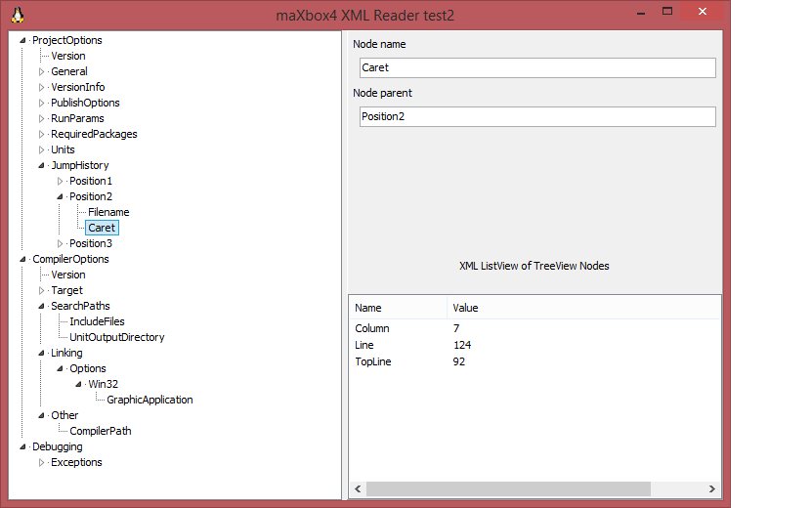
Task: Collapse the CompilerOptions root node
Action: pyautogui.click(x=23, y=259)
